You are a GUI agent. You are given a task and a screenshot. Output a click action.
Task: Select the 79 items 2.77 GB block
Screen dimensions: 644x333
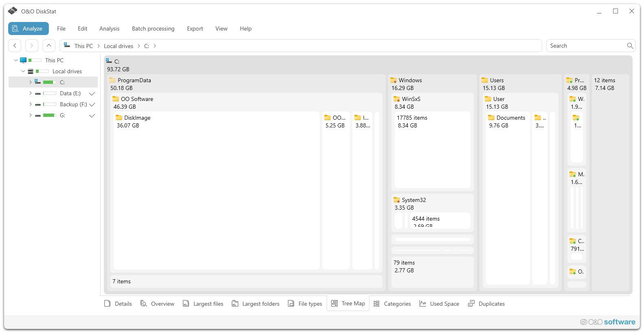(x=433, y=272)
